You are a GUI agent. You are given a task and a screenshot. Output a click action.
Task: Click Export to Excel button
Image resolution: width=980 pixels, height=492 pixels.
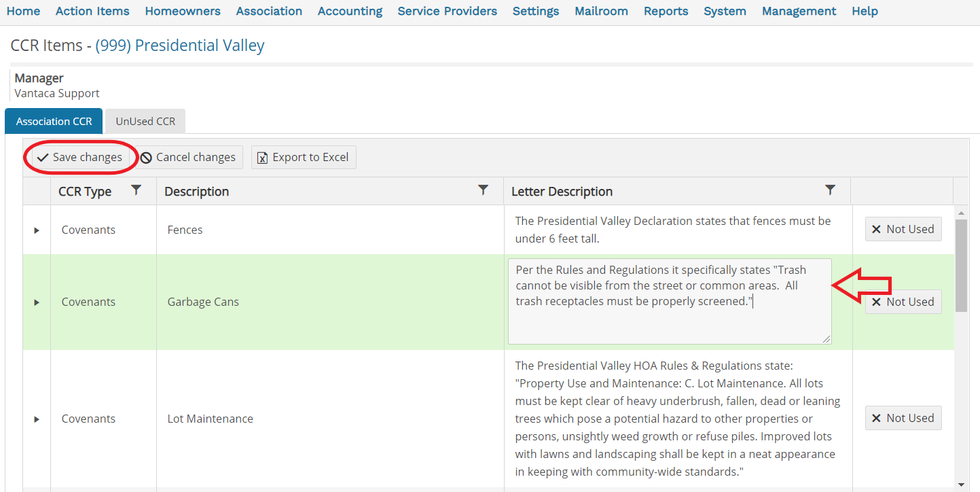pos(304,157)
